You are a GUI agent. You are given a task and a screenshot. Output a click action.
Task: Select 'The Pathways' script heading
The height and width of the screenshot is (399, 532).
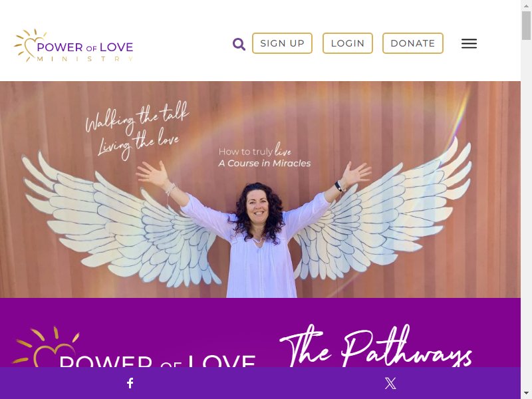click(x=376, y=346)
